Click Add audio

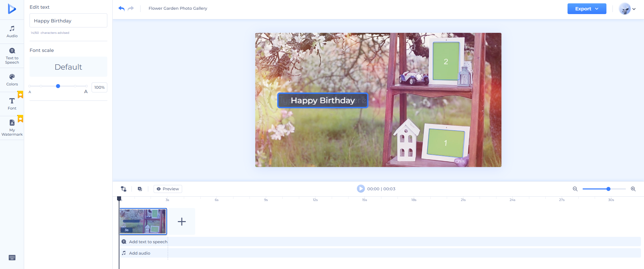point(140,253)
